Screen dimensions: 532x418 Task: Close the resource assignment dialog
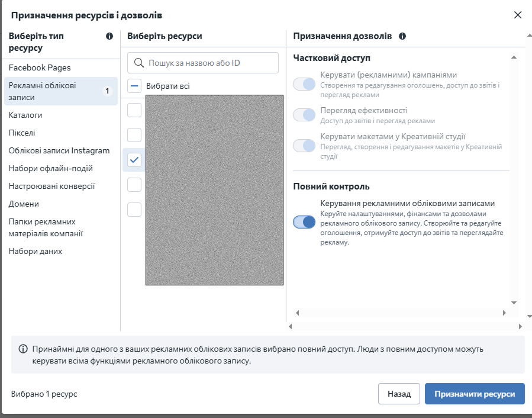pyautogui.click(x=517, y=15)
